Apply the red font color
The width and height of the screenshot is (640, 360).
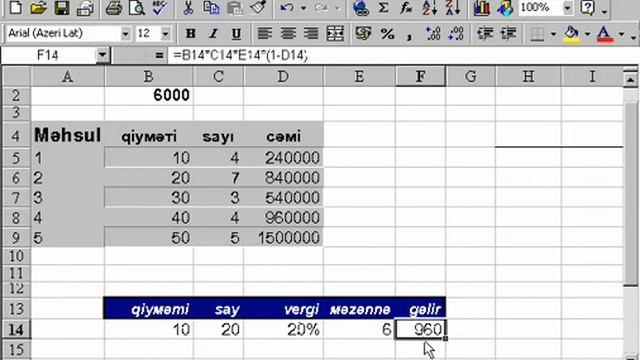tap(605, 34)
